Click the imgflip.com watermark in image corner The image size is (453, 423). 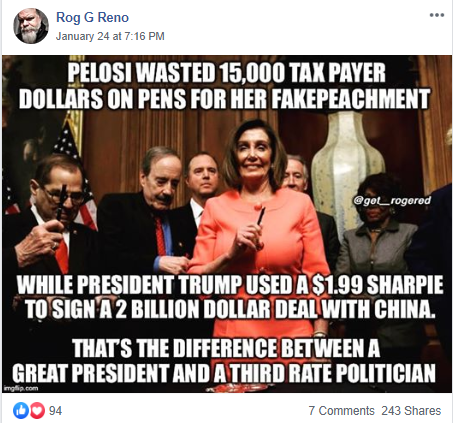[x=21, y=388]
